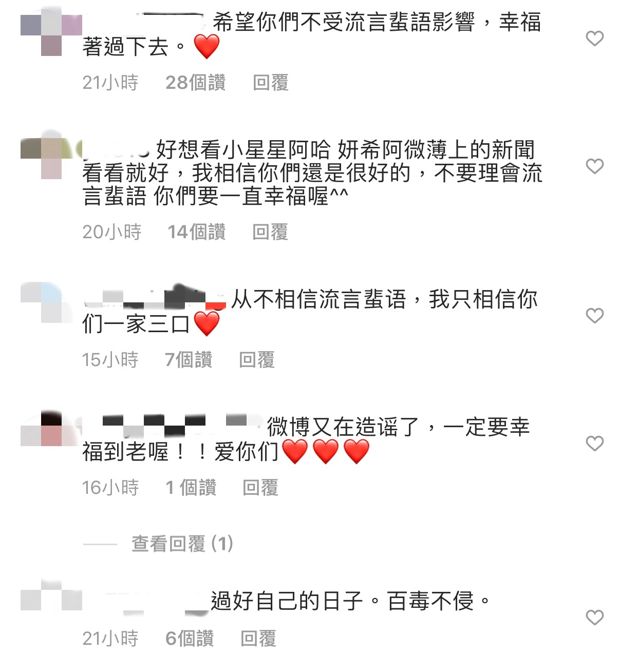The width and height of the screenshot is (638, 672).
Task: Like the 微博又在造谣了 comment
Action: tap(594, 443)
